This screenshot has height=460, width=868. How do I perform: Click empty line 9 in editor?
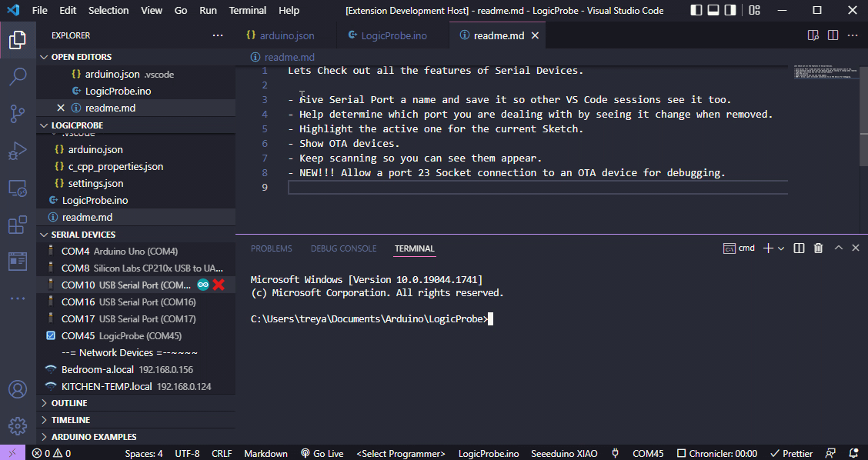(x=538, y=188)
